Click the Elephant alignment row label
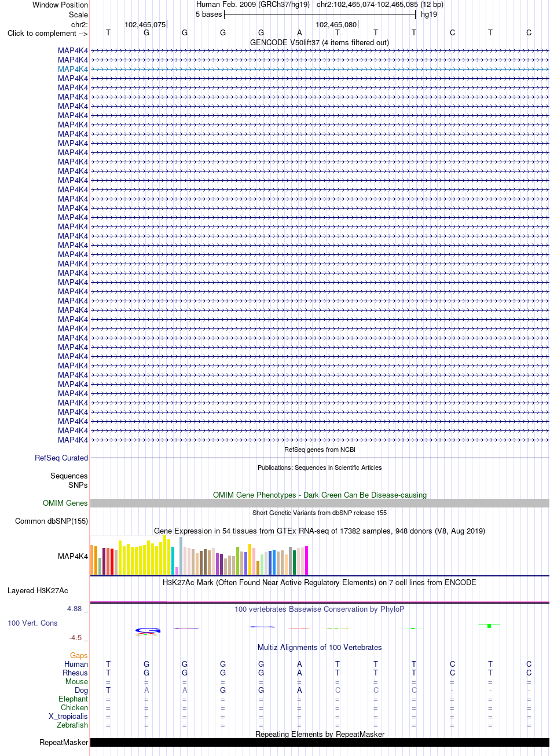This screenshot has width=550, height=756. pos(74,699)
